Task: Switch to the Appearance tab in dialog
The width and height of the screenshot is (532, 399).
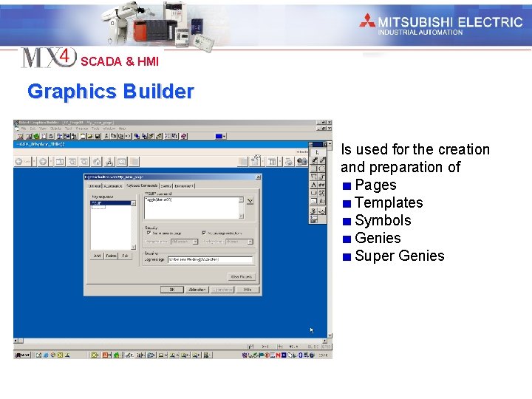Action: [112, 186]
